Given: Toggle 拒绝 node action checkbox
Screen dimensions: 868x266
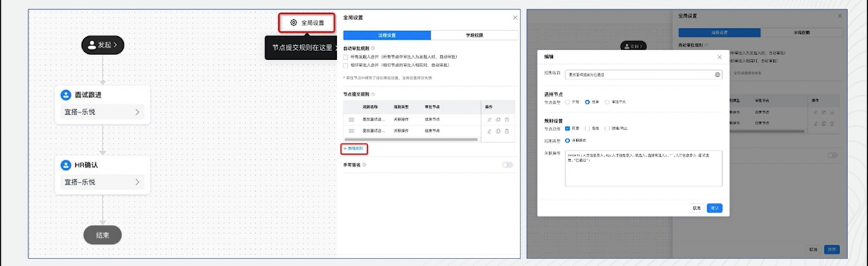Looking at the screenshot, I should [x=587, y=128].
